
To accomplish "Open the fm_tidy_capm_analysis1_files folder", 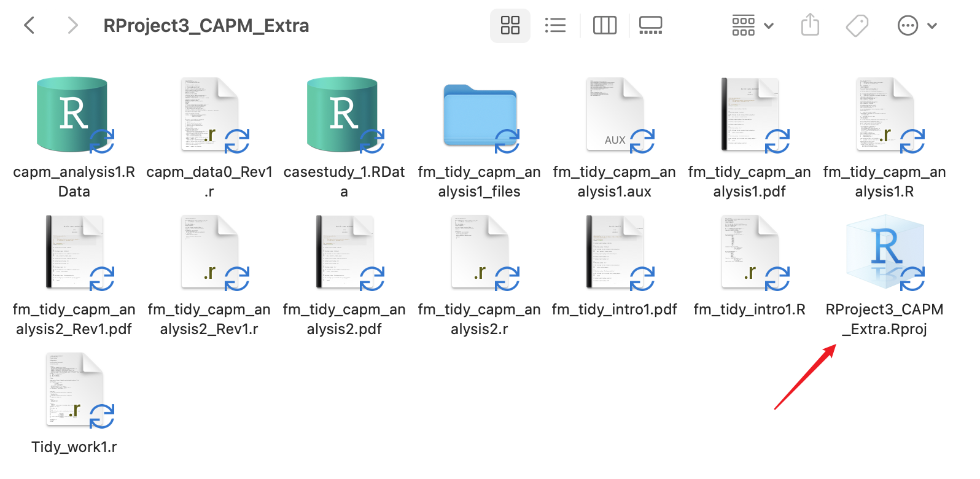I will point(480,115).
